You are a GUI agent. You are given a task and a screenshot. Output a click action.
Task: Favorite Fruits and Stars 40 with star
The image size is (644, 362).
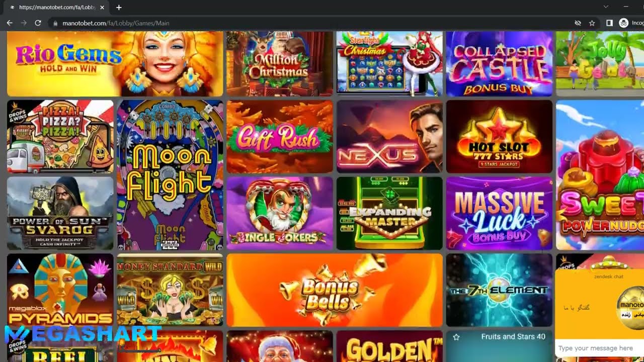(x=456, y=337)
